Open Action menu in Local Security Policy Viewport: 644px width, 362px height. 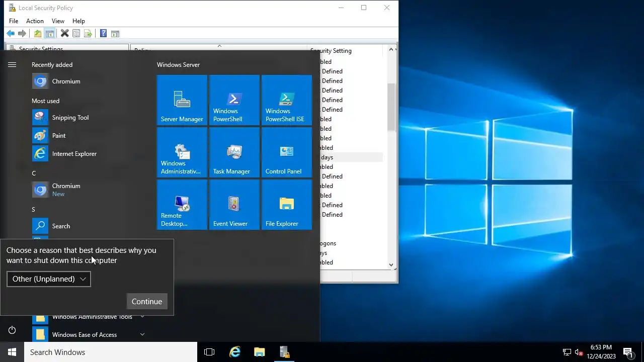coord(35,21)
